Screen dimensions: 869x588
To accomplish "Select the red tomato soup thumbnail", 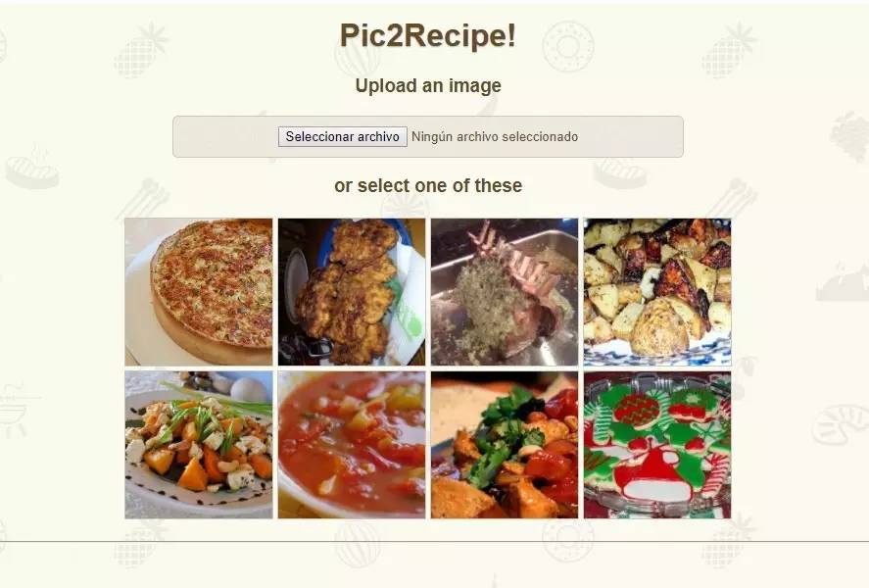I will pos(352,445).
